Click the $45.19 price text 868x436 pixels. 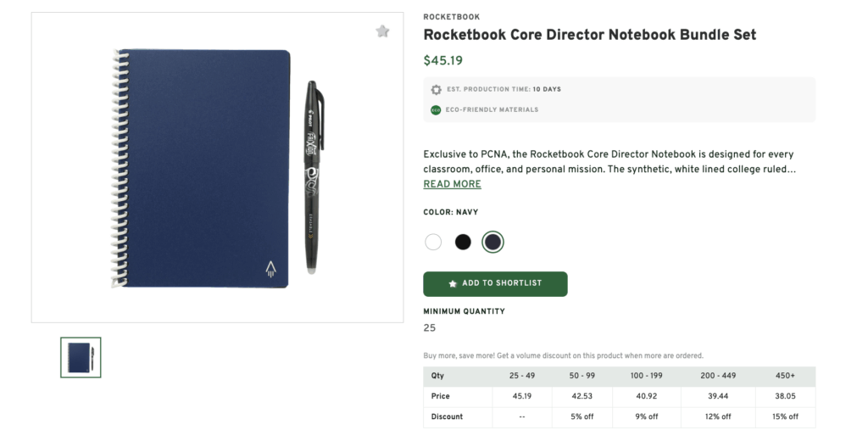coord(442,60)
